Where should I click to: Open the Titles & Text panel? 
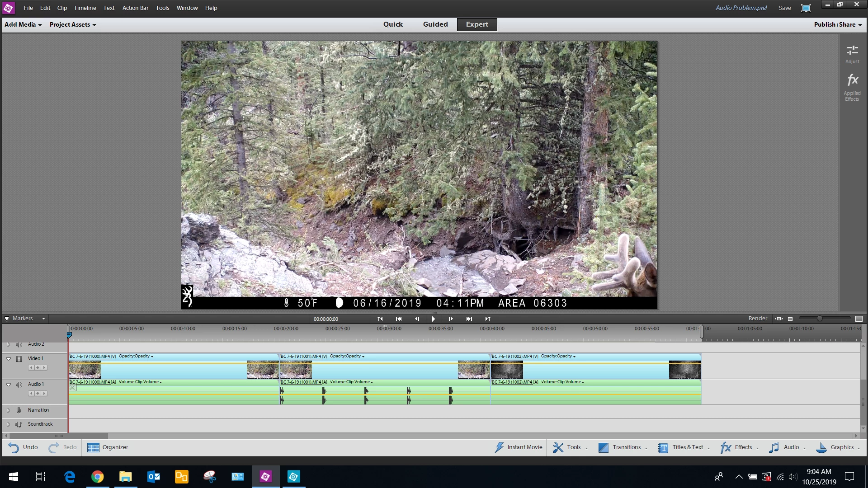pos(663,447)
